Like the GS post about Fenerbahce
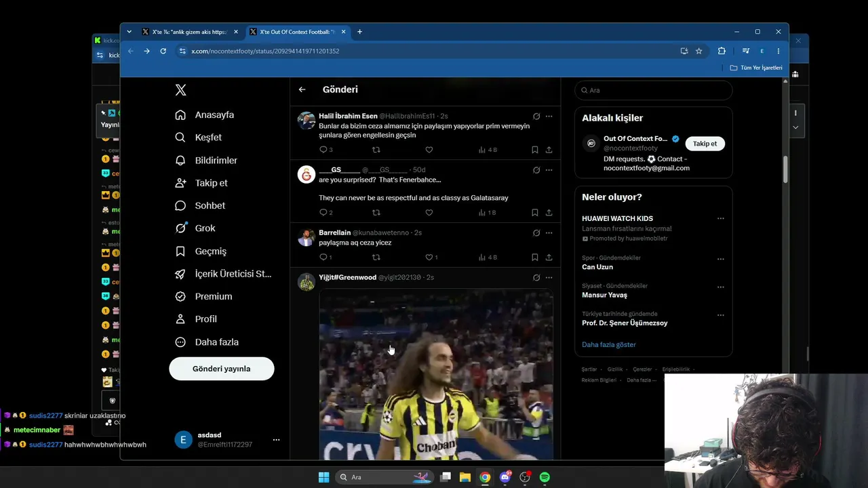The image size is (868, 488). click(429, 212)
